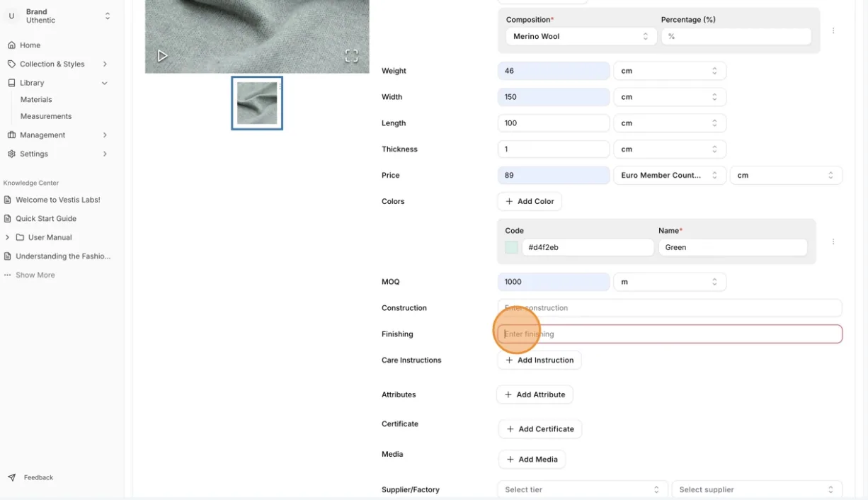Click the Add Certificate button
The width and height of the screenshot is (868, 500).
pyautogui.click(x=540, y=429)
